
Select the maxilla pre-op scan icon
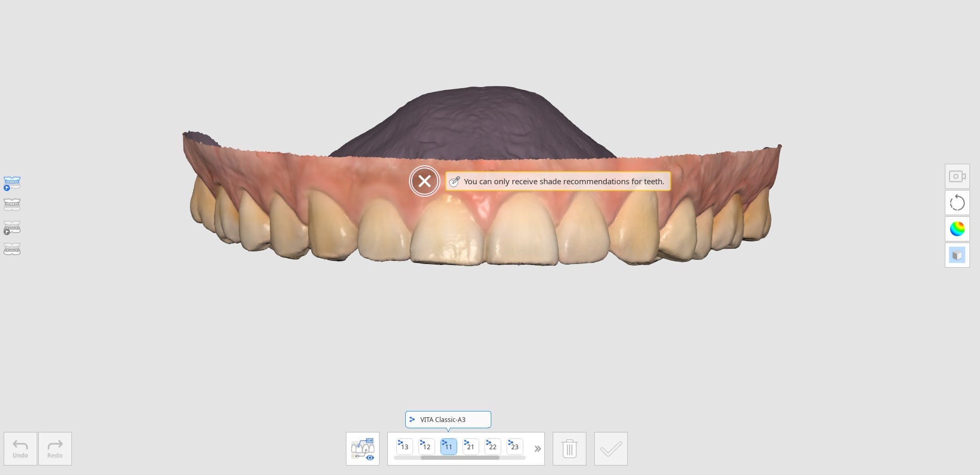12,183
